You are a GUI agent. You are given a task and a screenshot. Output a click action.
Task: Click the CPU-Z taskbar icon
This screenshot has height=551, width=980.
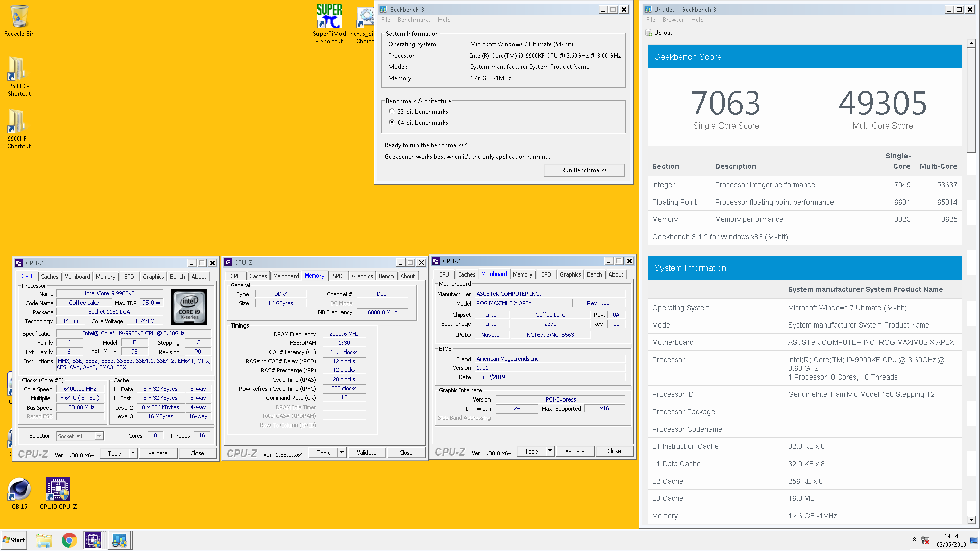pyautogui.click(x=93, y=540)
